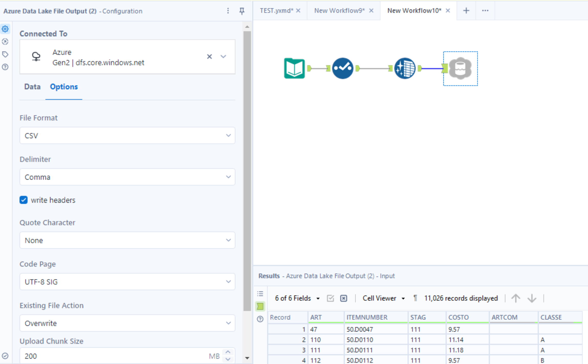Select the Unique tool in the workflow
Screen dimensions: 588x364
342,68
